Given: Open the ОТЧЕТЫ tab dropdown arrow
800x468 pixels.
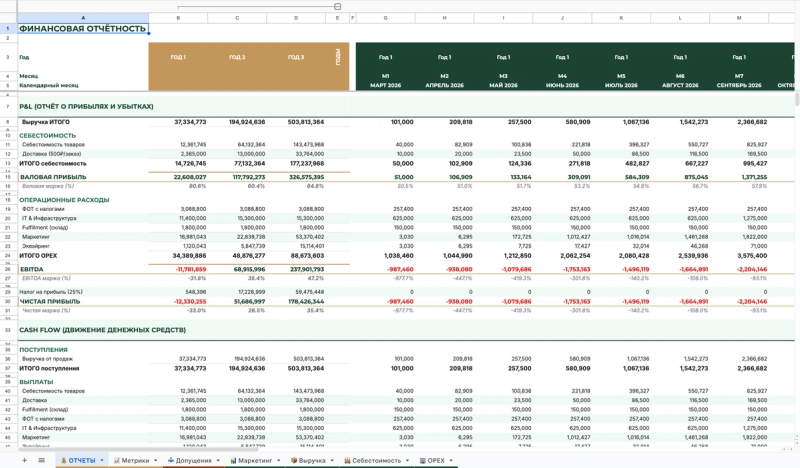Looking at the screenshot, I should click(101, 460).
